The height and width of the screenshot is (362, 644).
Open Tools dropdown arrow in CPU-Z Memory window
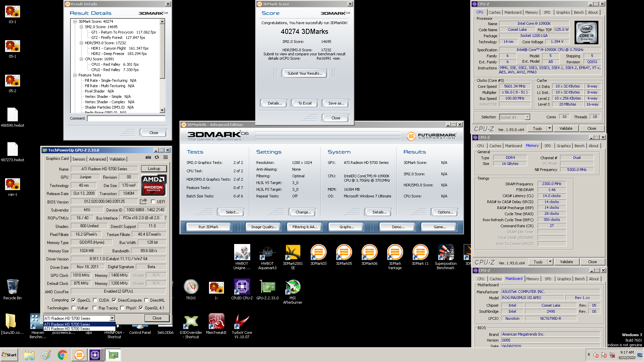[550, 262]
